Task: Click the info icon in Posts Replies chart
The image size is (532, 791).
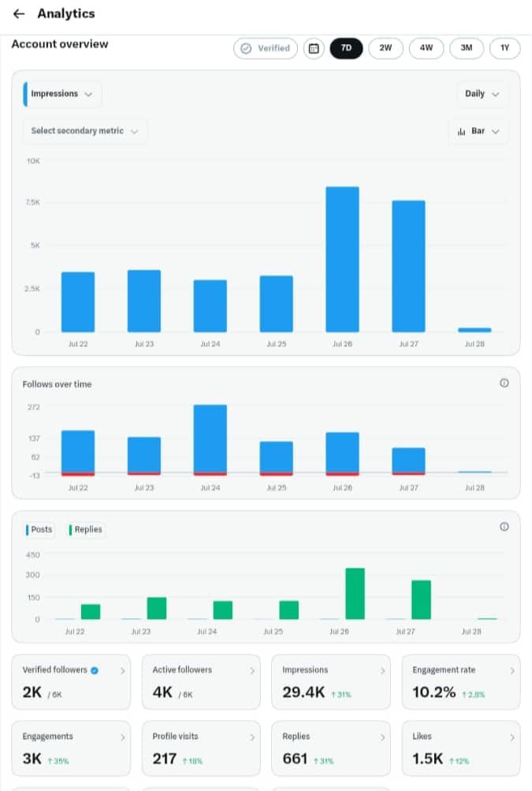Action: [504, 527]
